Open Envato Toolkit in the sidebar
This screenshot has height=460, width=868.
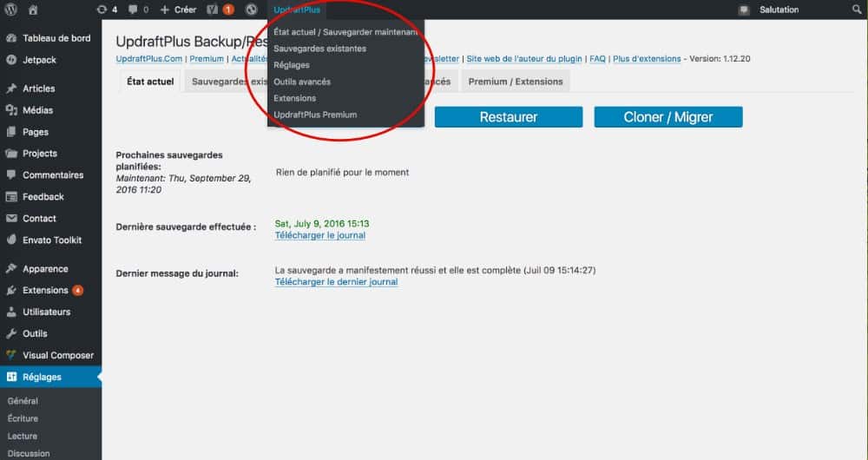point(50,240)
